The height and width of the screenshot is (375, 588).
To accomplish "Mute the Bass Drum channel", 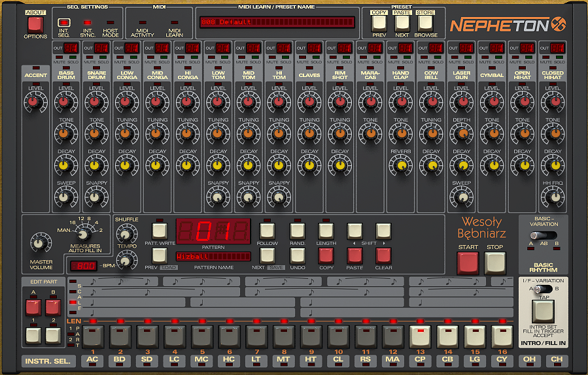I will pyautogui.click(x=60, y=57).
